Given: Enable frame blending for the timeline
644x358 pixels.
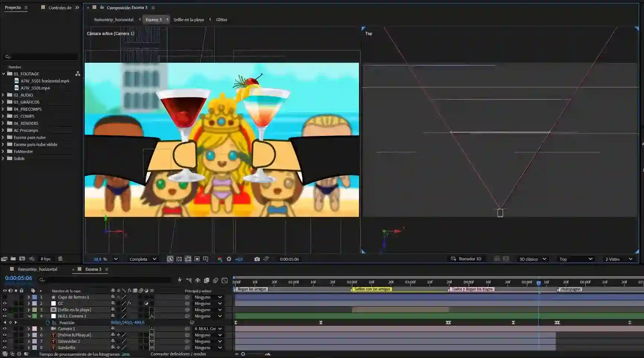Looking at the screenshot, I should [x=207, y=280].
